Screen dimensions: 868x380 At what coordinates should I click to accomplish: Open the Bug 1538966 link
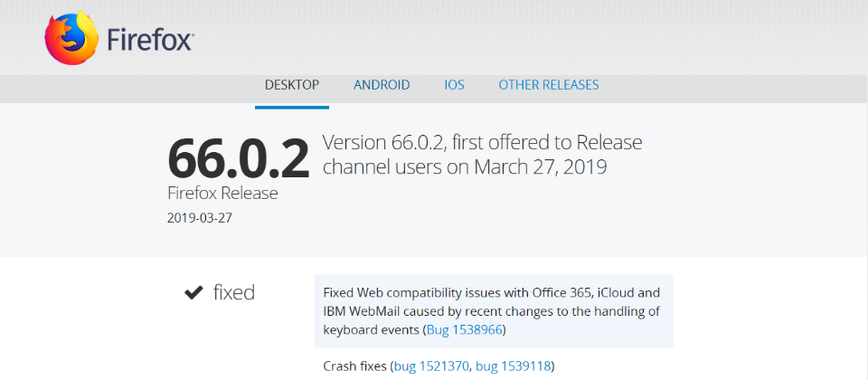[465, 330]
